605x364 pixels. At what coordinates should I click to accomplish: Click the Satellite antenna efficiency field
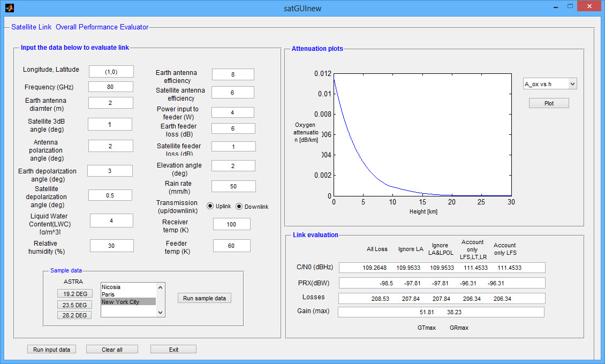(233, 93)
